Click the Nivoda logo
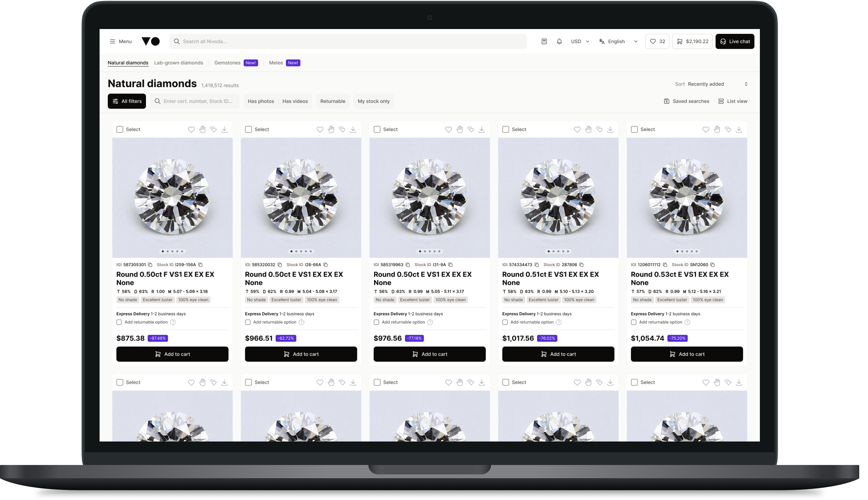Screen dimensions: 868x500 (150, 41)
